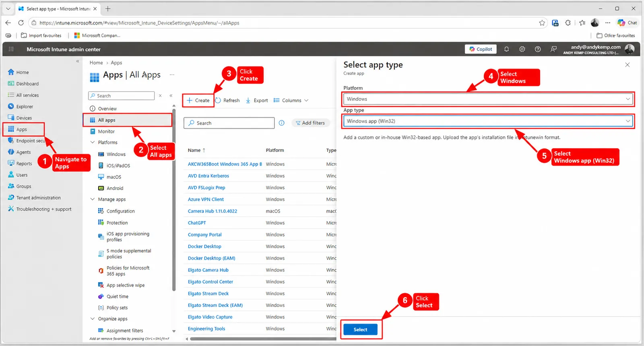Click the browser refresh icon
Screen dimensions: 644x346
click(x=21, y=23)
